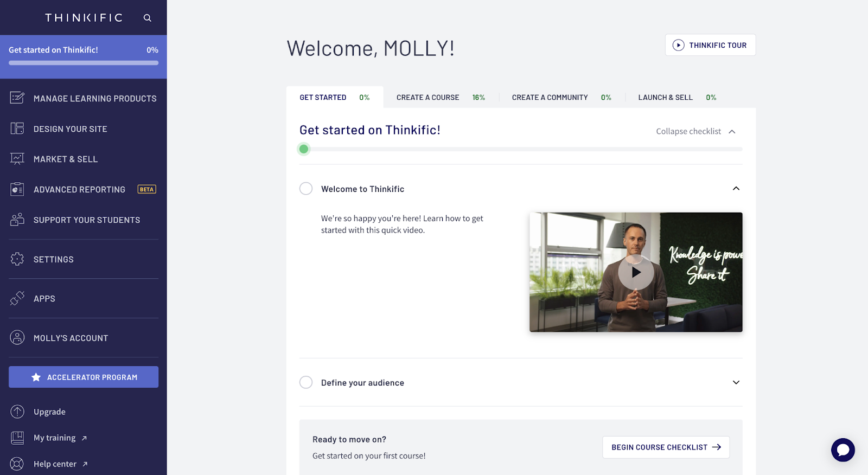The image size is (868, 475).
Task: Expand the Define your audience section chevron
Action: (x=736, y=382)
